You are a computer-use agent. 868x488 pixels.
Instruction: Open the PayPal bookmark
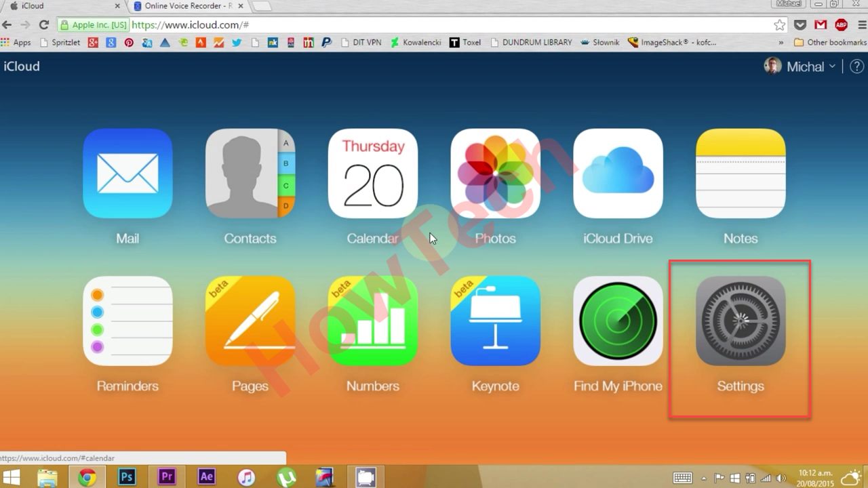(326, 42)
